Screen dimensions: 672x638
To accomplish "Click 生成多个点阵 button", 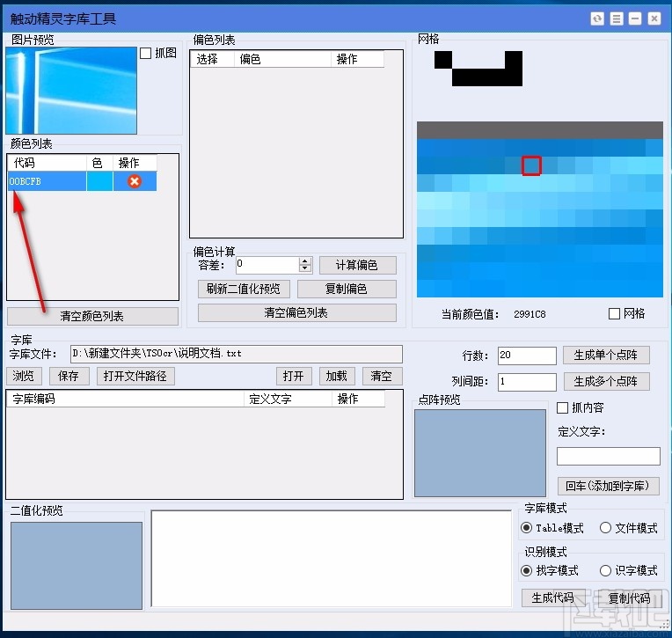I will click(606, 381).
